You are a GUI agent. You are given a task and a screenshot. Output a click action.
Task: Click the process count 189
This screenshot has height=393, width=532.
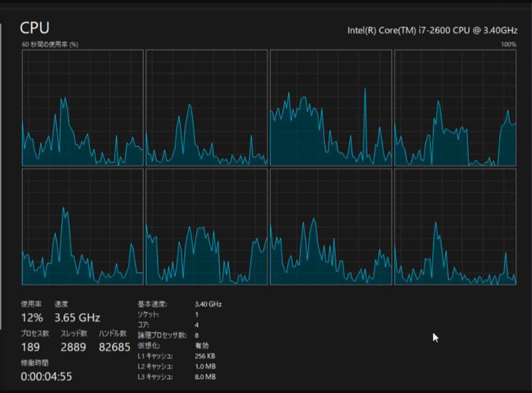coord(31,347)
